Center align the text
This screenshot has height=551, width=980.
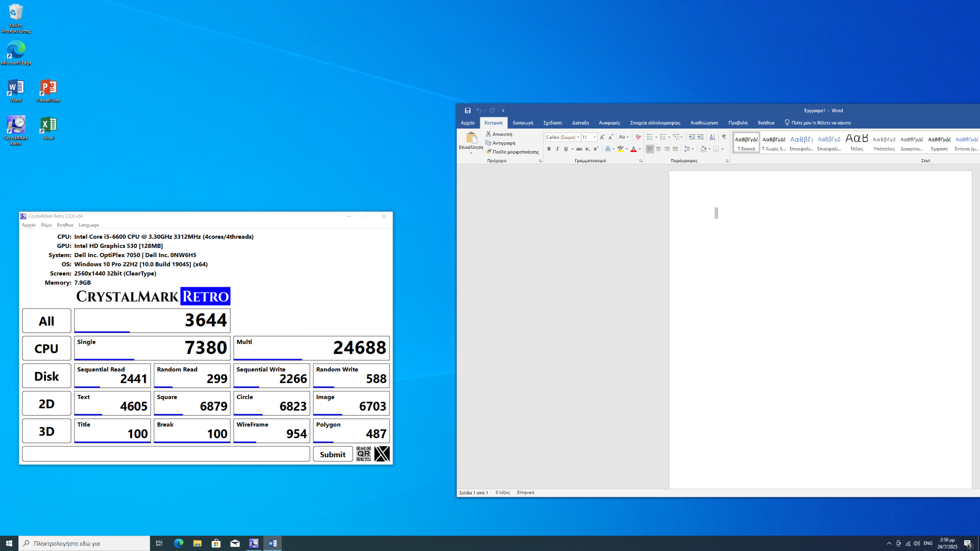click(x=658, y=149)
